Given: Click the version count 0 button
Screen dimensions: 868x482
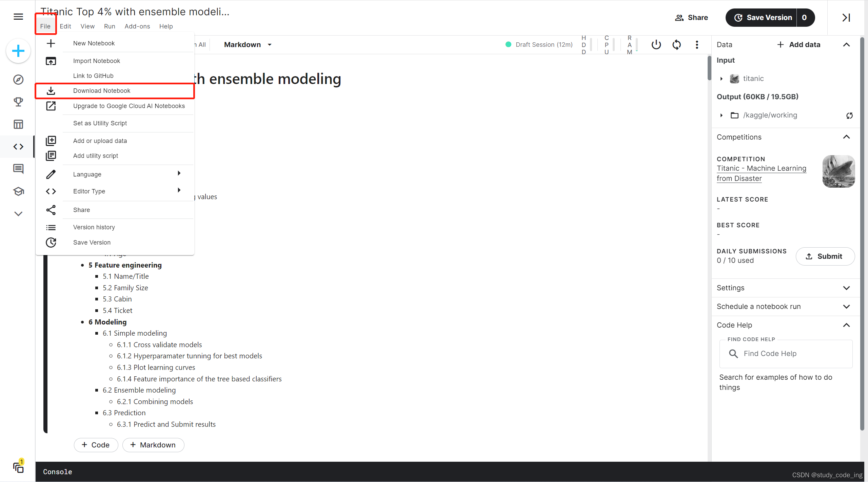Looking at the screenshot, I should pyautogui.click(x=805, y=18).
